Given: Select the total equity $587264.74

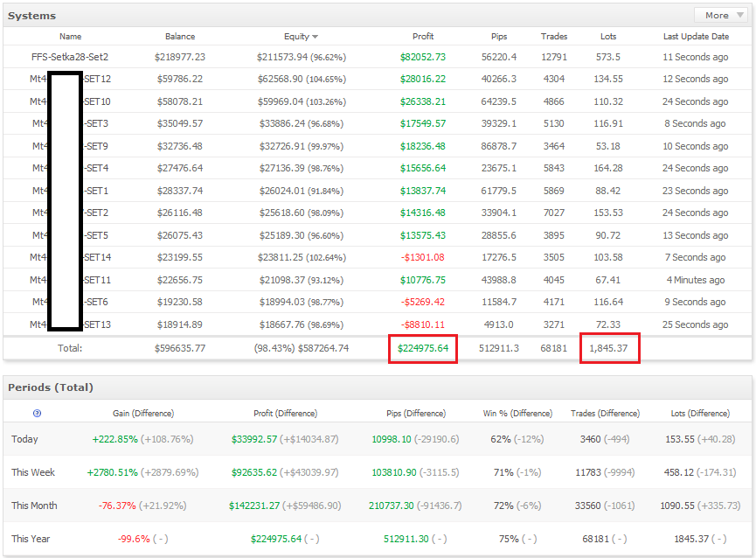Looking at the screenshot, I should [323, 348].
